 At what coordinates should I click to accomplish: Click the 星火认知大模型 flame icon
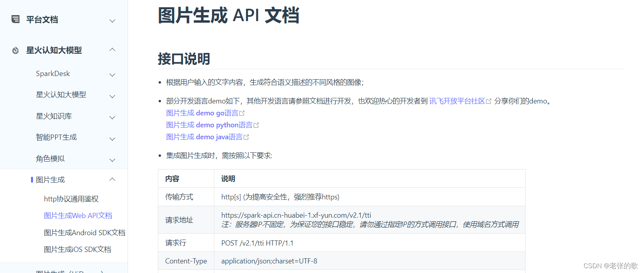[x=16, y=50]
